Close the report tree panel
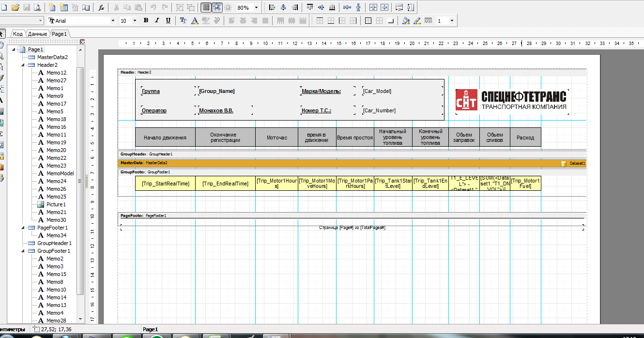The width and height of the screenshot is (644, 338). coord(82,42)
